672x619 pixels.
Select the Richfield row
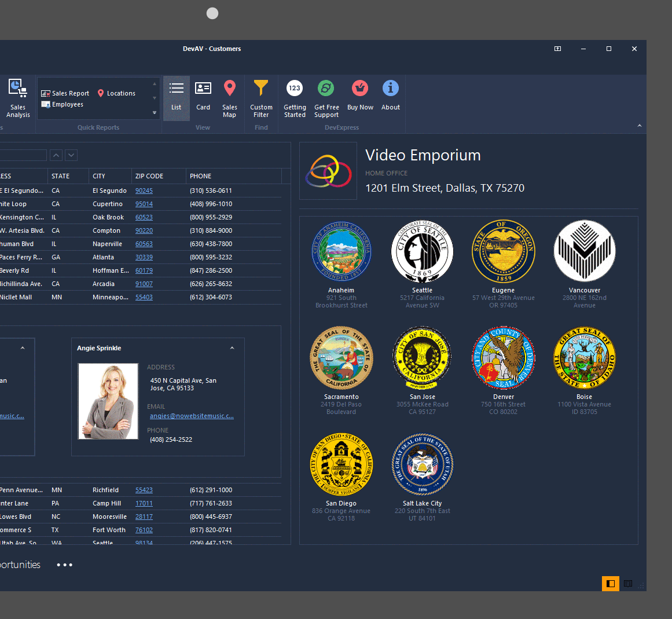click(x=141, y=490)
